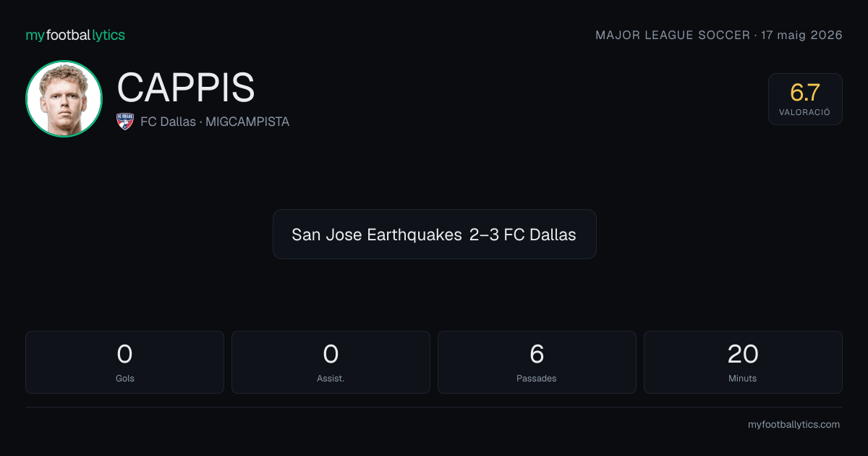The image size is (868, 456).
Task: Click the myfootballytics logo
Action: [x=75, y=35]
